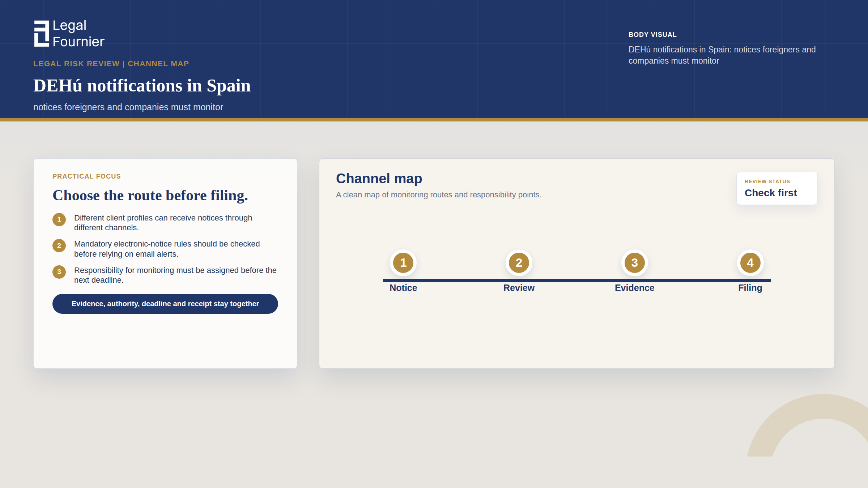
Task: Click the REVIEW STATUS label
Action: (x=767, y=181)
